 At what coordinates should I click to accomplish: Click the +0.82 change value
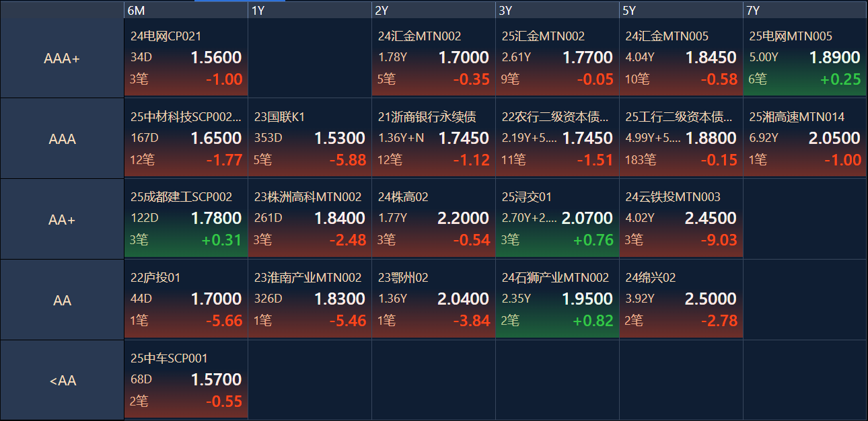pyautogui.click(x=593, y=321)
